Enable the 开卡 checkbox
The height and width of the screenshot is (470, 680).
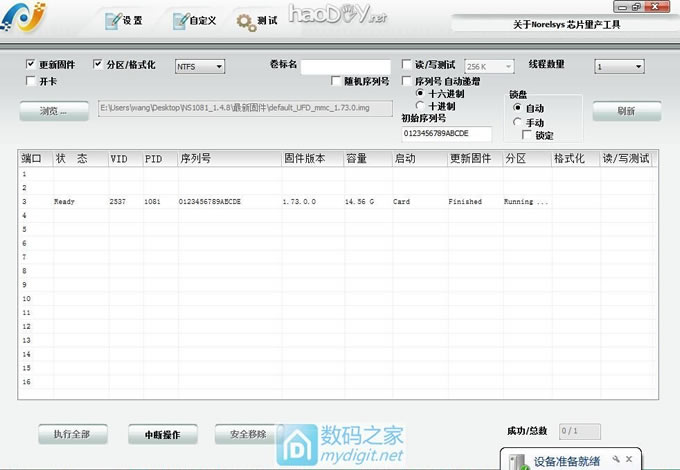click(31, 80)
